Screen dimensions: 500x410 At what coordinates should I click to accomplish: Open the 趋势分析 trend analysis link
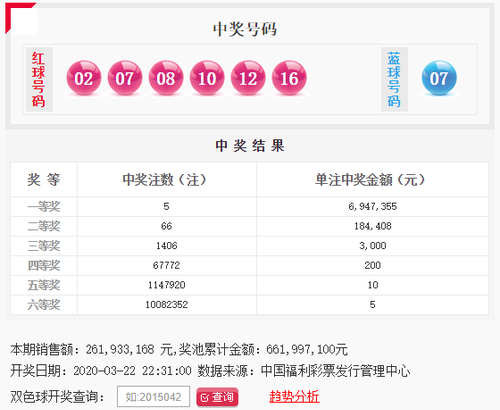294,397
